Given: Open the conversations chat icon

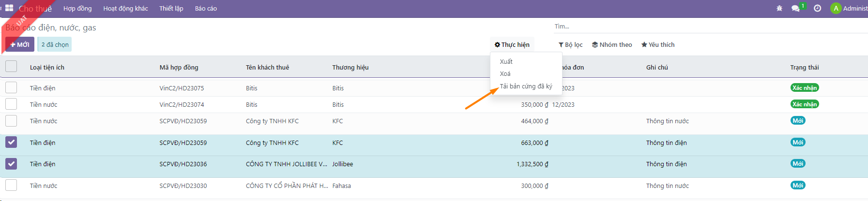Looking at the screenshot, I should click(795, 8).
